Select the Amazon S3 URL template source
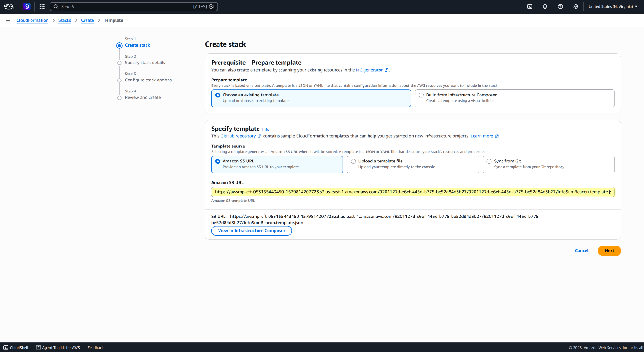This screenshot has height=352, width=644. pos(277,164)
